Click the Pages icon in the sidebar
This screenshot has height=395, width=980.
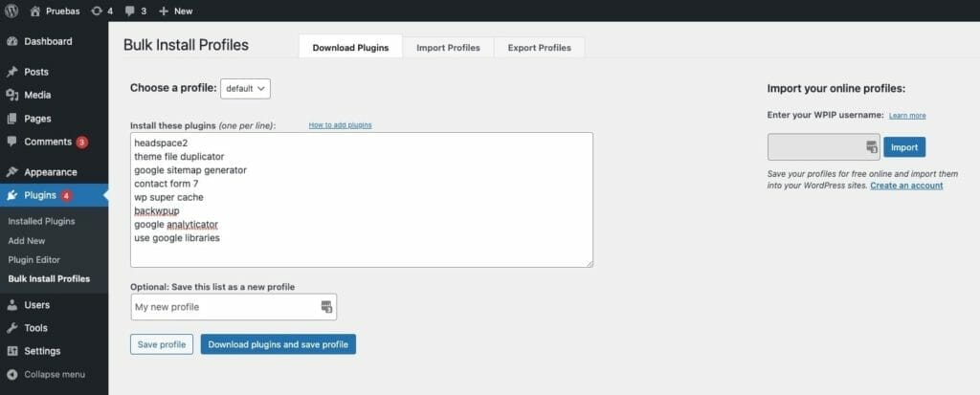click(11, 119)
